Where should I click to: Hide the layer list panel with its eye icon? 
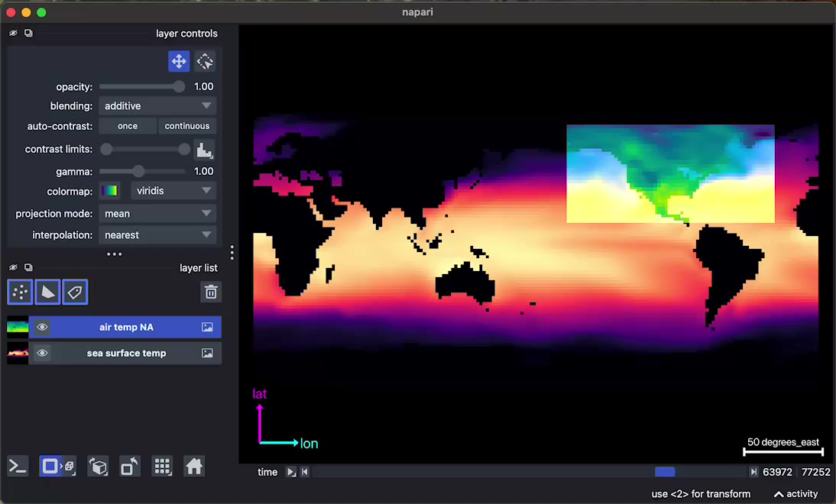[x=13, y=267]
